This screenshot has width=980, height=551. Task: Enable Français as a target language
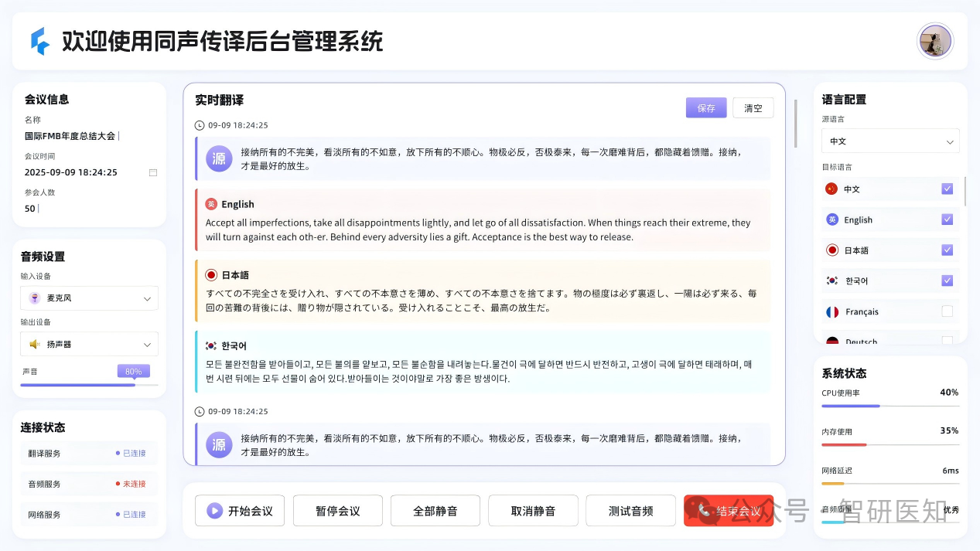point(947,311)
